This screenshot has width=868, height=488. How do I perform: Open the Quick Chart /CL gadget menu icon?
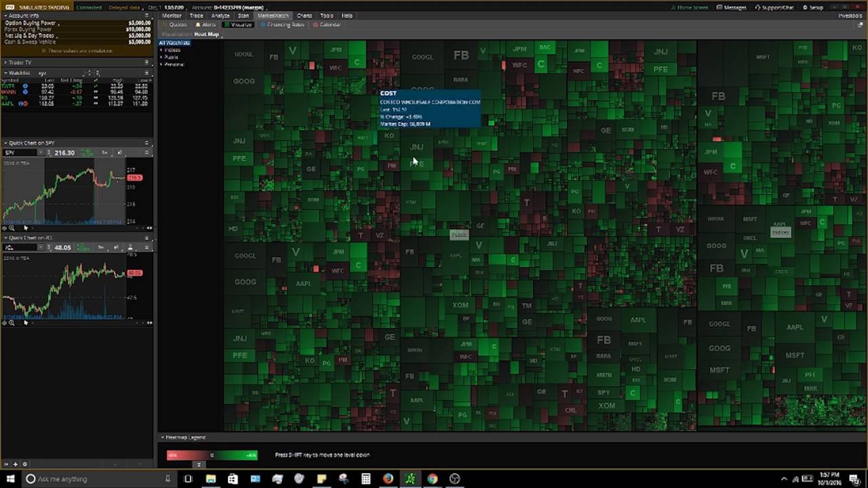coord(146,238)
